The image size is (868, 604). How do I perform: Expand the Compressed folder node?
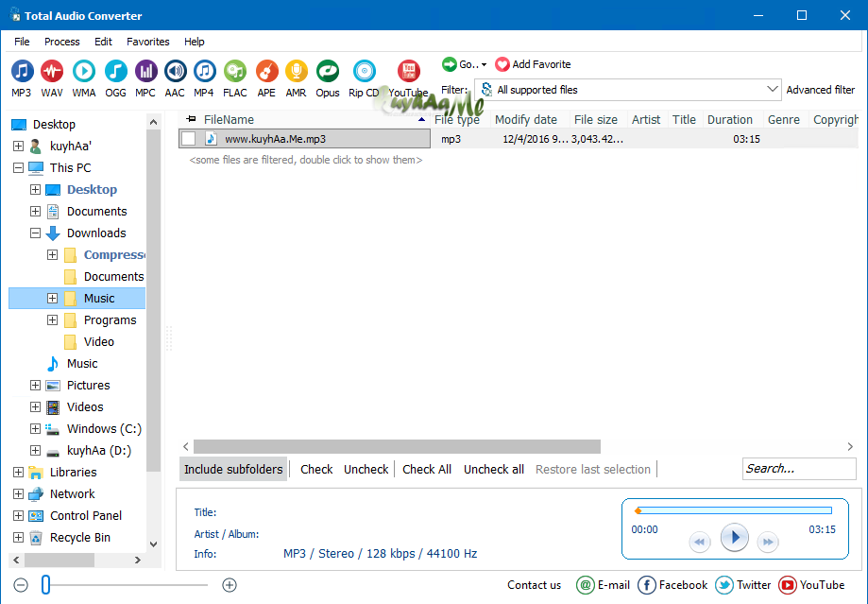[x=53, y=255]
